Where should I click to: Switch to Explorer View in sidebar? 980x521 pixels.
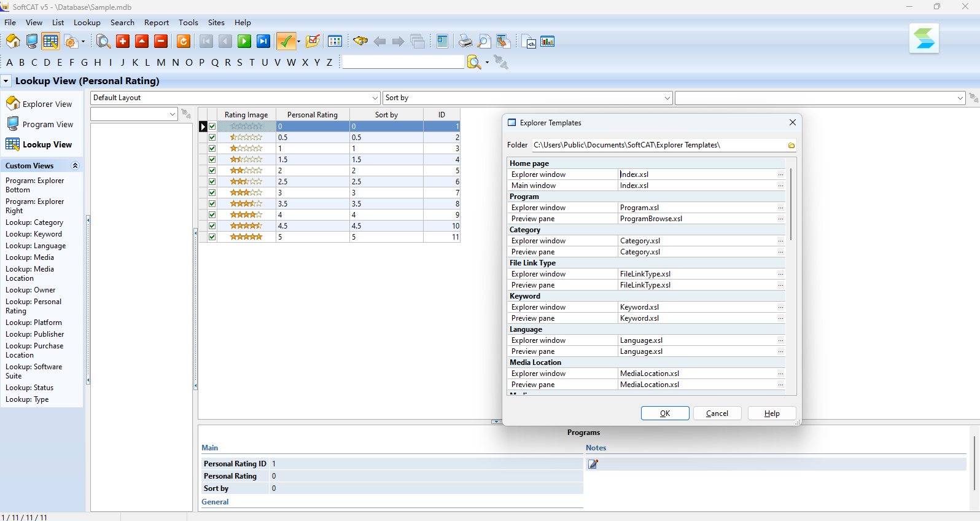pos(39,104)
